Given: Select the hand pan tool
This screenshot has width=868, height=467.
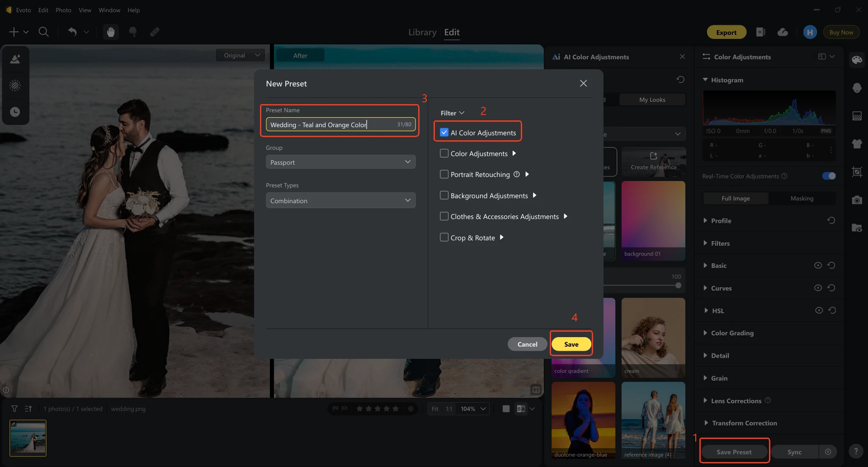Looking at the screenshot, I should [x=111, y=32].
